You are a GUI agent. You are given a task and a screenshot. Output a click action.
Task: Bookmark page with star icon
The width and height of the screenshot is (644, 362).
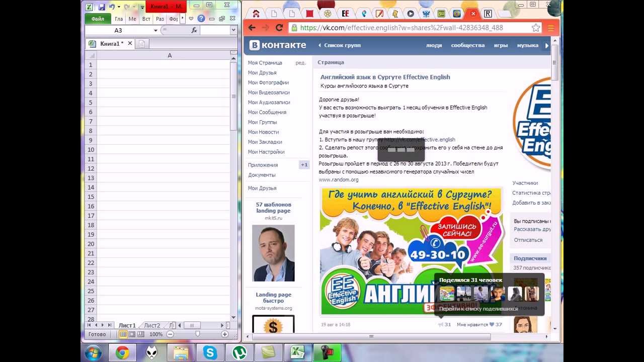click(536, 28)
